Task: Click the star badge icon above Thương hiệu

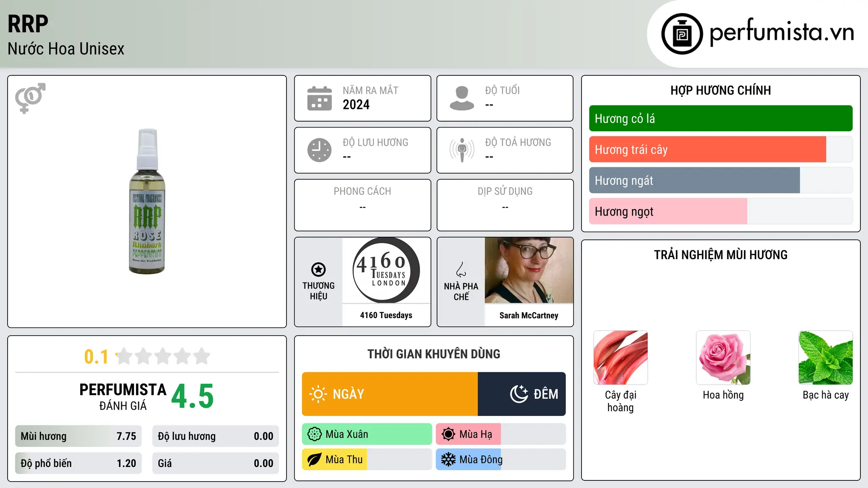Action: [x=318, y=269]
